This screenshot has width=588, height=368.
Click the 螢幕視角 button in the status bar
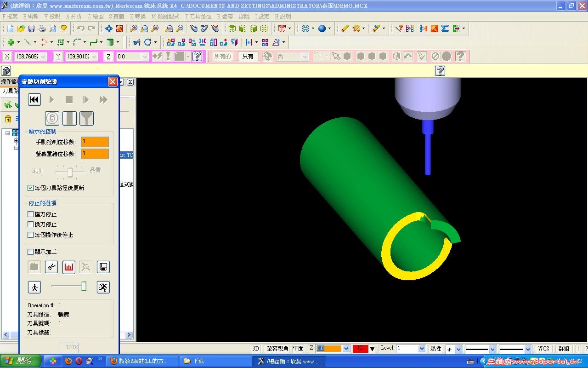(x=277, y=349)
